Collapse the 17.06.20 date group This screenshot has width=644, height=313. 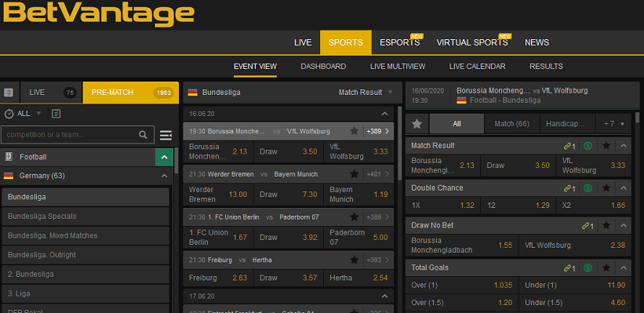[x=384, y=296]
